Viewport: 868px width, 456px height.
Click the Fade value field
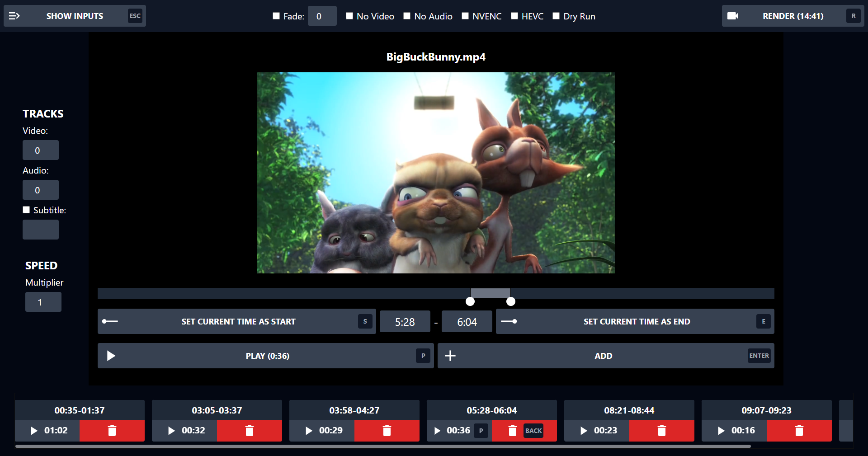point(322,16)
